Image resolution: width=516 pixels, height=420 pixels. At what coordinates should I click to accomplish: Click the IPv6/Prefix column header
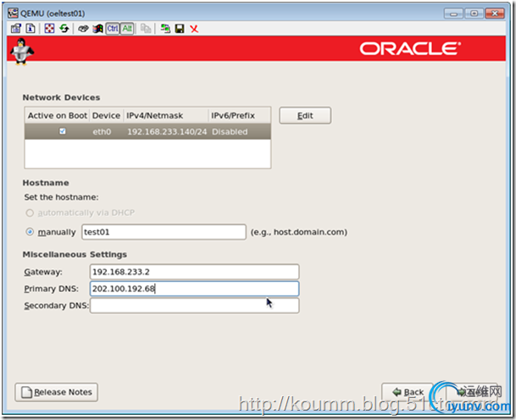tap(240, 115)
